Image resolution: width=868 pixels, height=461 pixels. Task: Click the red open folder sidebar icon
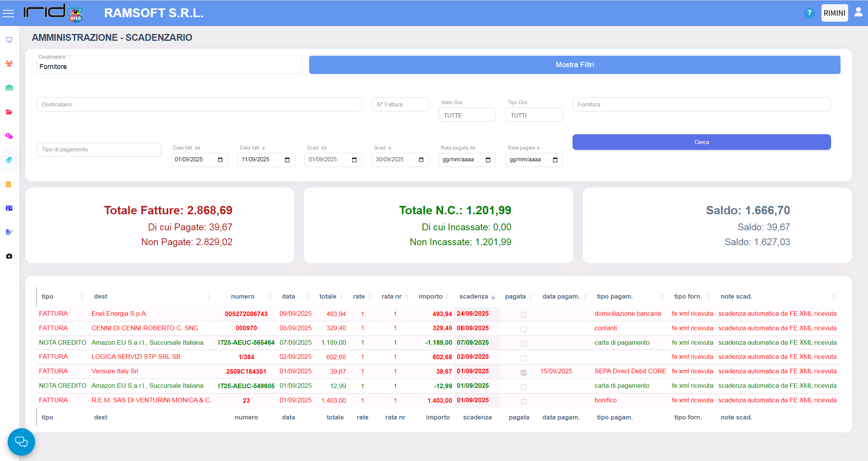coord(9,112)
